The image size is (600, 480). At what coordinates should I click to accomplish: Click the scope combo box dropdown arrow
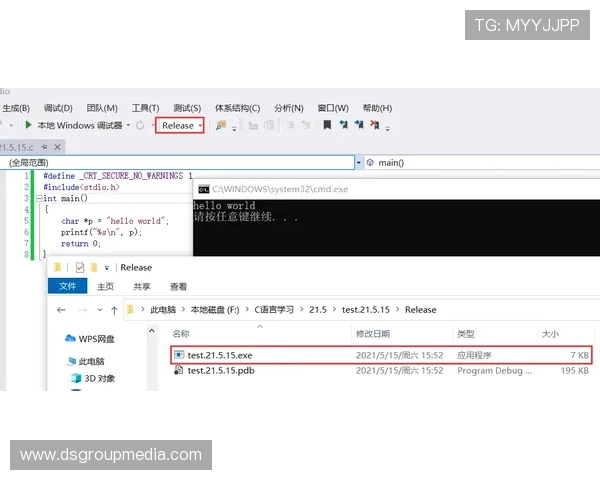(359, 163)
